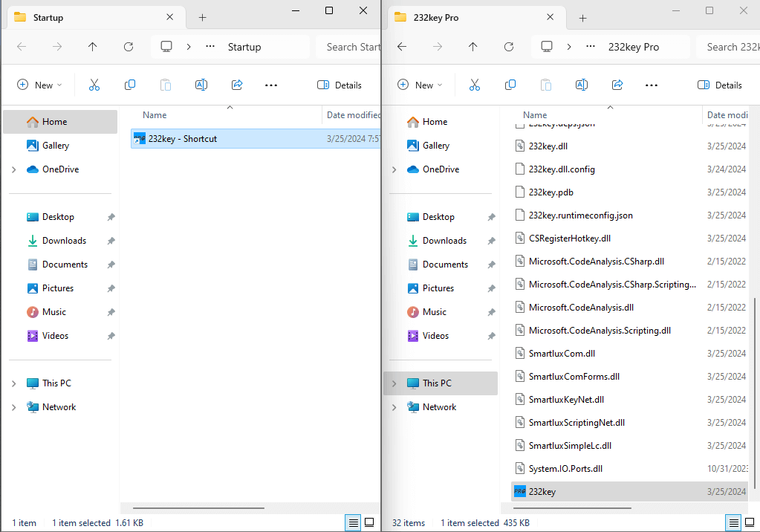Expand Network in Startup window sidebar
760x532 pixels.
coord(14,407)
